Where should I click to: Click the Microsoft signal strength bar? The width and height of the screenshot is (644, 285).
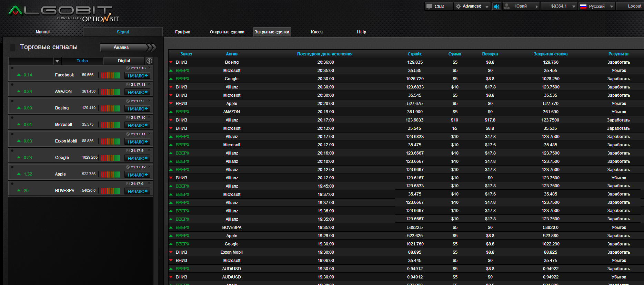point(110,125)
